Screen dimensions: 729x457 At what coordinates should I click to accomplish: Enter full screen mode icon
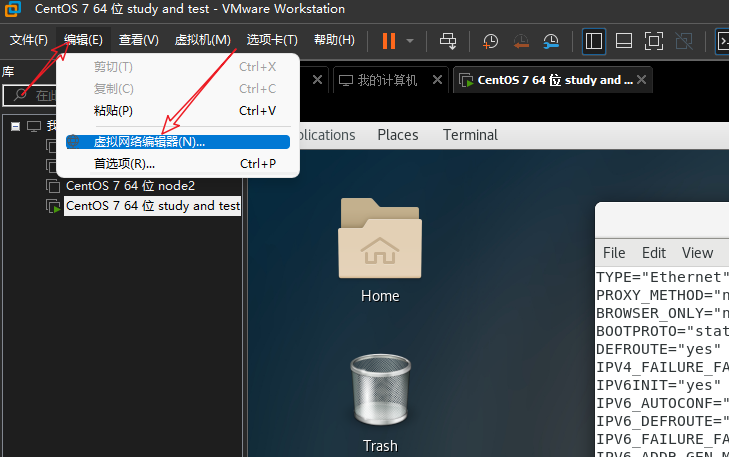(654, 41)
